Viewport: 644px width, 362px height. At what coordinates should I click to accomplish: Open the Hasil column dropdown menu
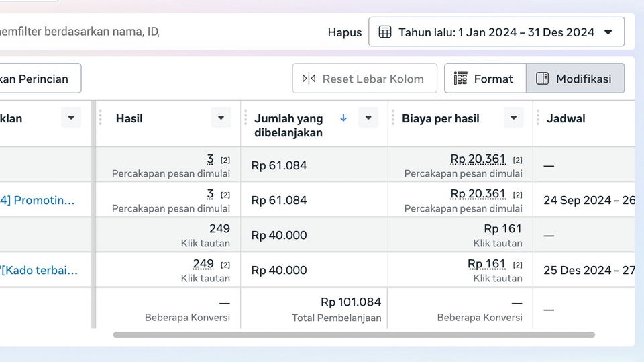[221, 118]
